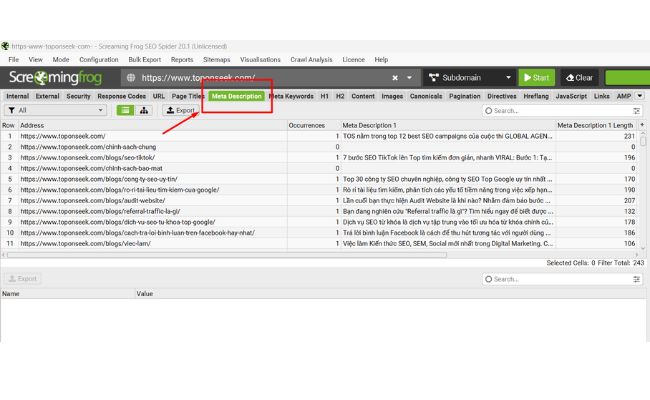Viewport: 650px width, 400px height.
Task: Open search filter options in lower panel
Action: click(637, 279)
